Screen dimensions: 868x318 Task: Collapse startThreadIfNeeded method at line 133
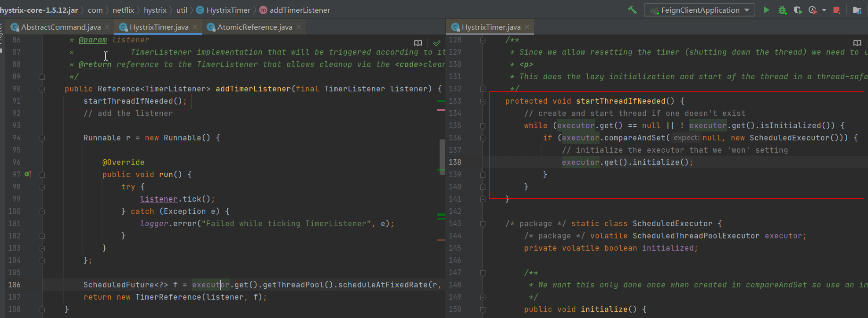pos(483,101)
